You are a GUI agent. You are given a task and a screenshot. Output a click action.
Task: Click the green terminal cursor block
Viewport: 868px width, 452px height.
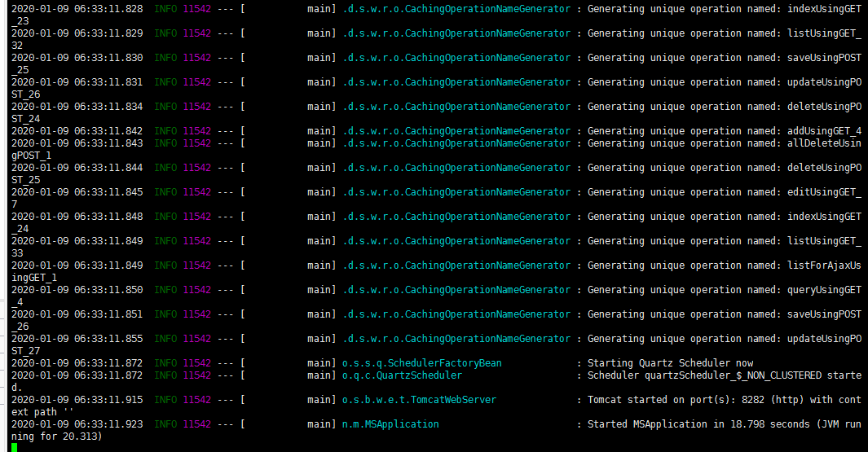(x=15, y=447)
